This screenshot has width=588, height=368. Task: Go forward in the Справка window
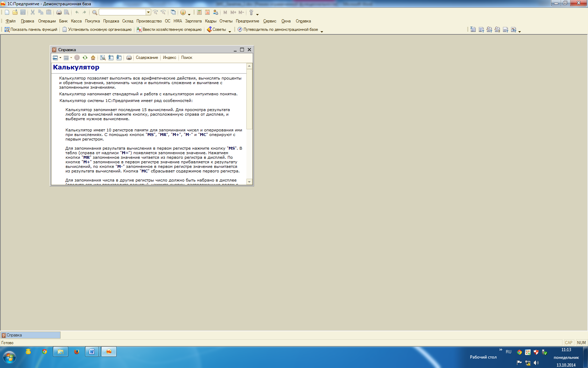coord(66,58)
